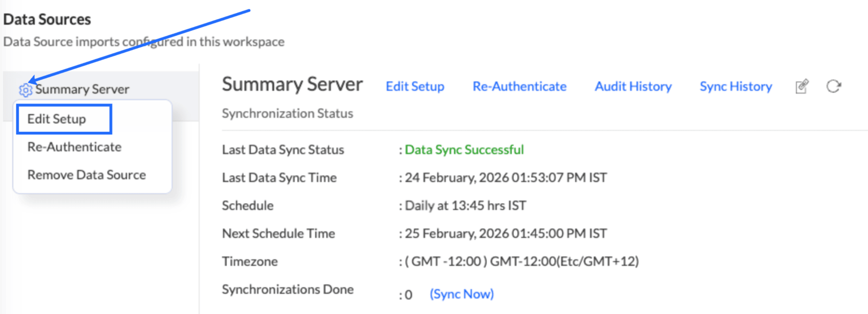Click the Last Data Sync Status label

283,150
